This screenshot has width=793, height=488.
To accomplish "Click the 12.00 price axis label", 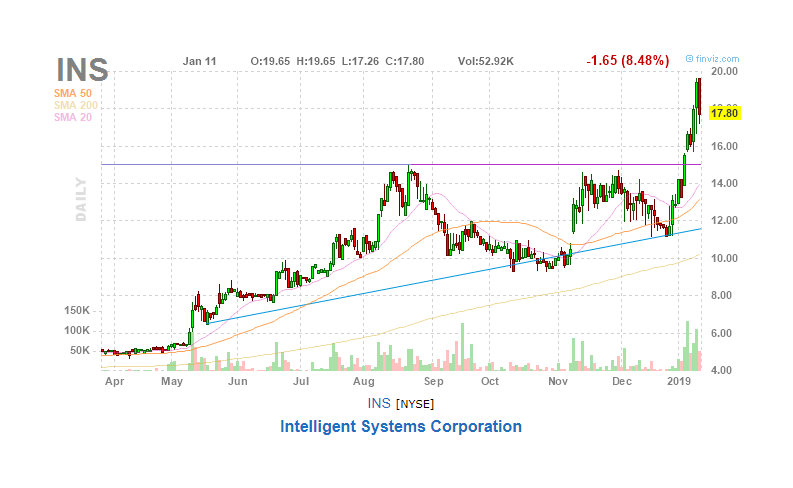I will [724, 220].
